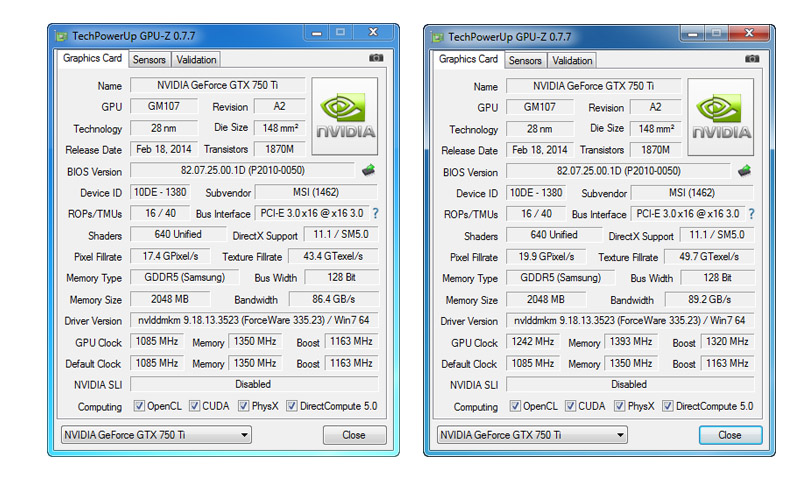Viewport: 800px width, 495px height.
Task: Click NVIDIA SLI Disabled field in right window
Action: (630, 384)
